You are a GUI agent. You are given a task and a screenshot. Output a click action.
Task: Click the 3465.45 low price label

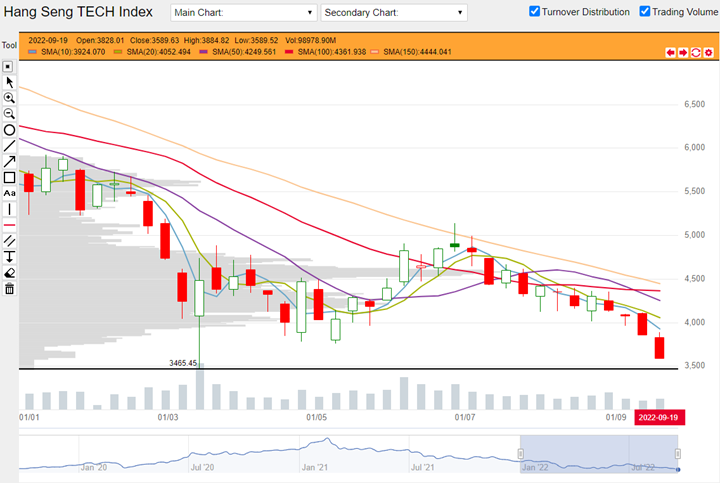click(x=183, y=363)
